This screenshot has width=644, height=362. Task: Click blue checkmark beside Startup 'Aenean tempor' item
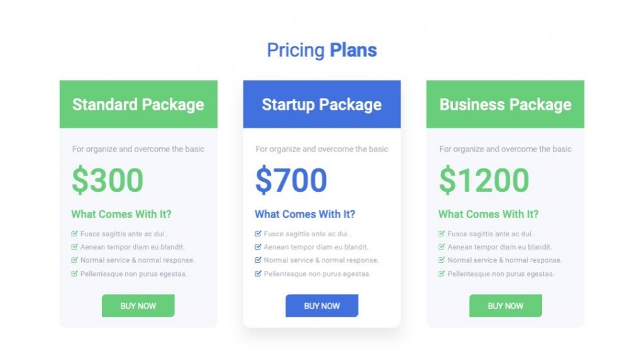pyautogui.click(x=258, y=246)
